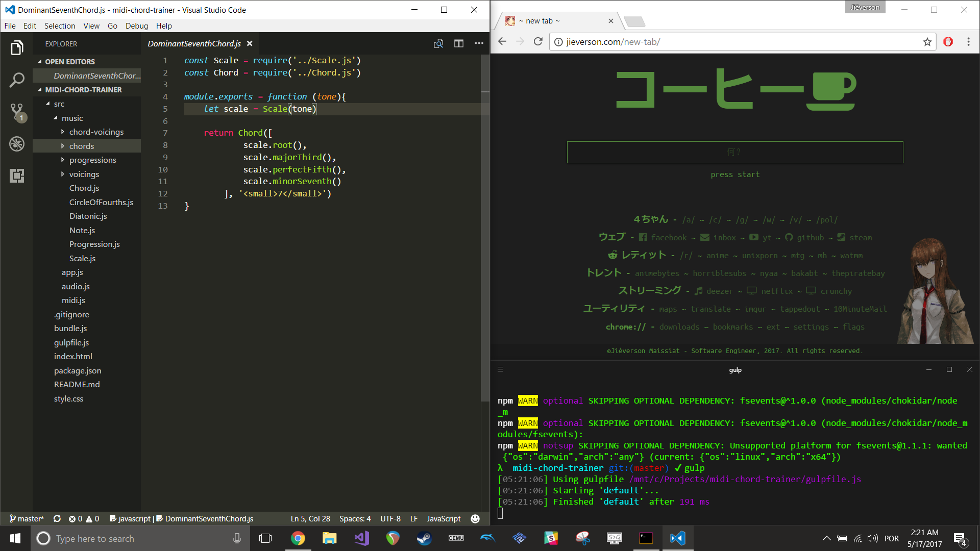Click the Synchronize Changes status bar icon

tap(57, 519)
